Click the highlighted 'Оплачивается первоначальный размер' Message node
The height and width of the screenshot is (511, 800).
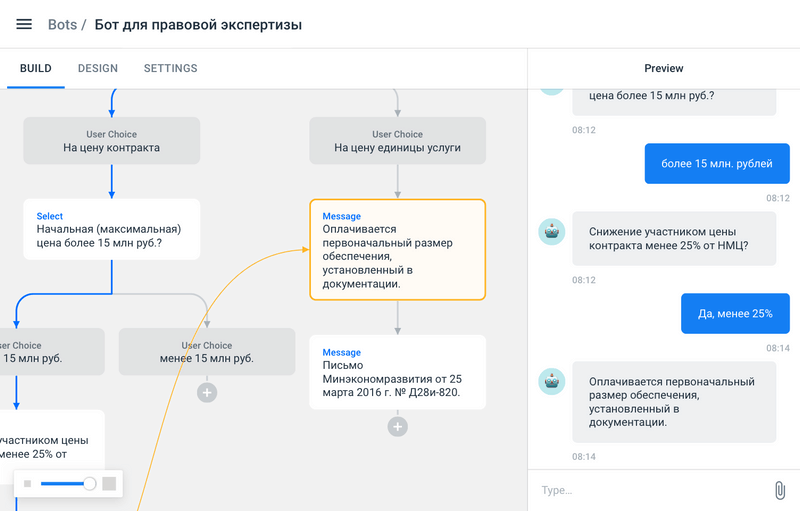[397, 249]
